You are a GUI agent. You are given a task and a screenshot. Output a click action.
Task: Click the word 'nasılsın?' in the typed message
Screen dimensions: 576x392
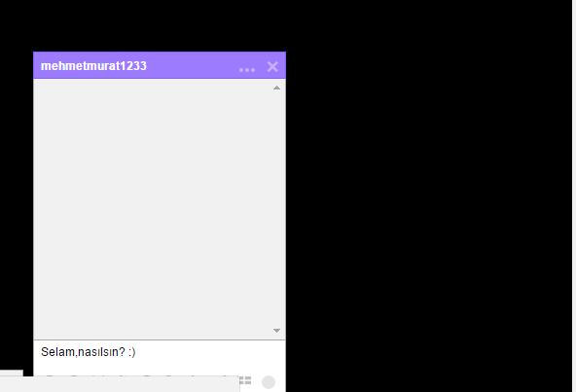coord(102,352)
